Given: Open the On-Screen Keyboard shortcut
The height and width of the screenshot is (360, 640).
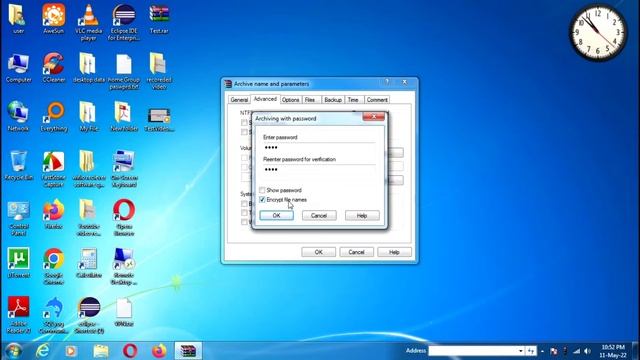Looking at the screenshot, I should (x=124, y=169).
